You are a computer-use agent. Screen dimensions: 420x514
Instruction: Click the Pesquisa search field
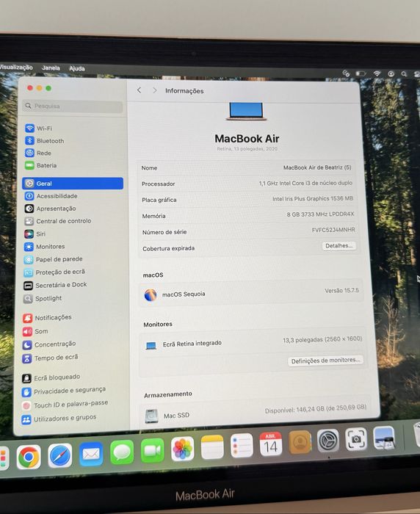tap(73, 106)
